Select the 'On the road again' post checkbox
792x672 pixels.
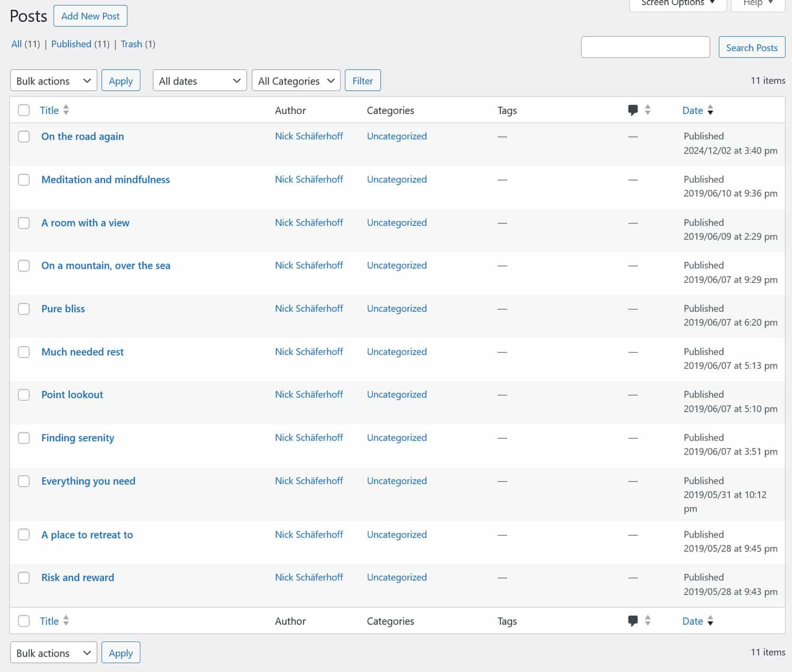click(x=24, y=136)
